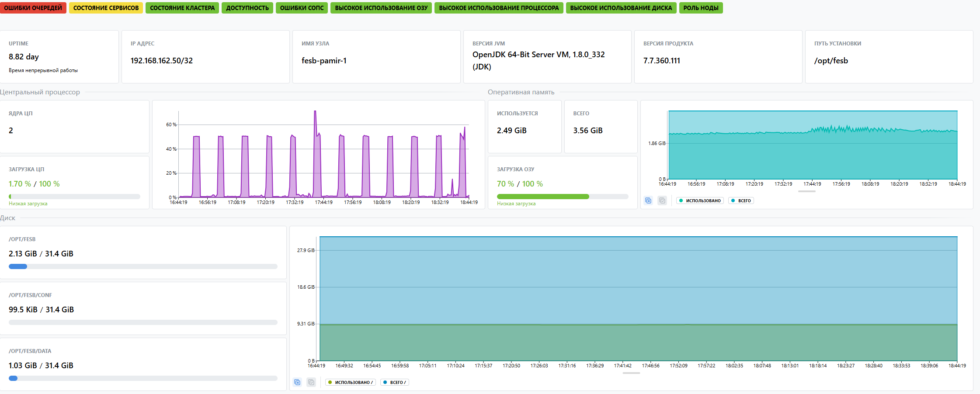
Task: Open the СОСТОЯНИЕ КЛАСТЕРА status badge
Action: [182, 8]
